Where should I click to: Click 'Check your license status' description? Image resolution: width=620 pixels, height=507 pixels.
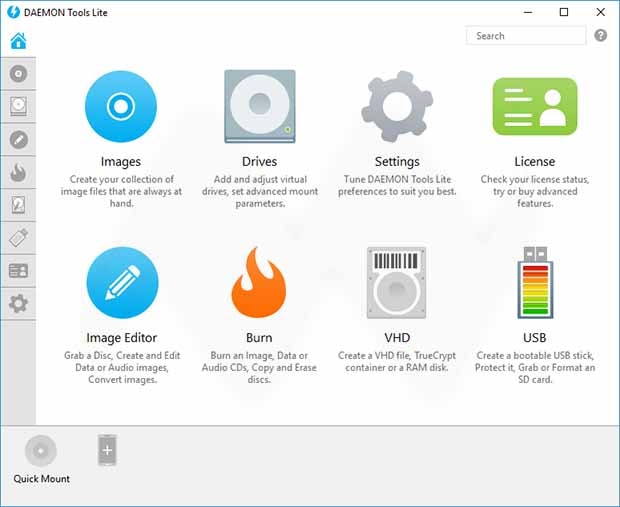[x=535, y=191]
